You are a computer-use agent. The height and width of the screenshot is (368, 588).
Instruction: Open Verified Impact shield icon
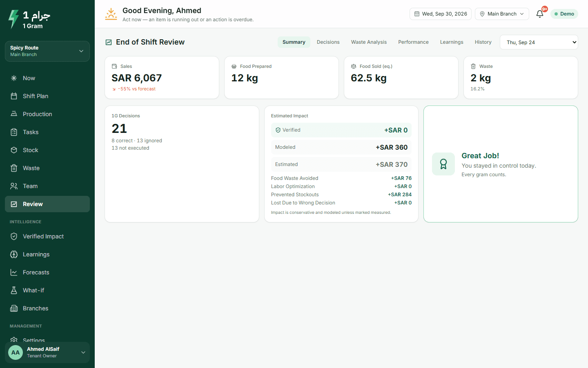[14, 236]
